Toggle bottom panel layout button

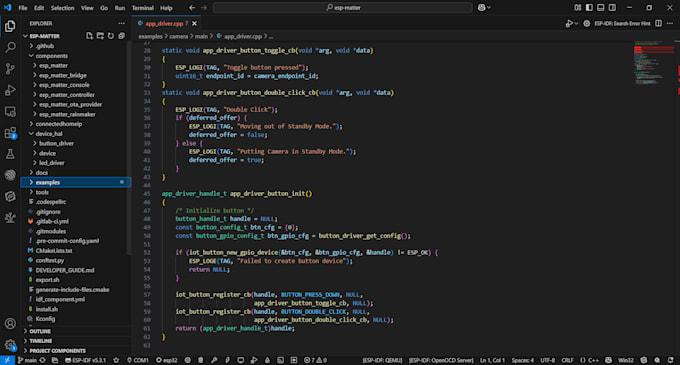(x=601, y=7)
